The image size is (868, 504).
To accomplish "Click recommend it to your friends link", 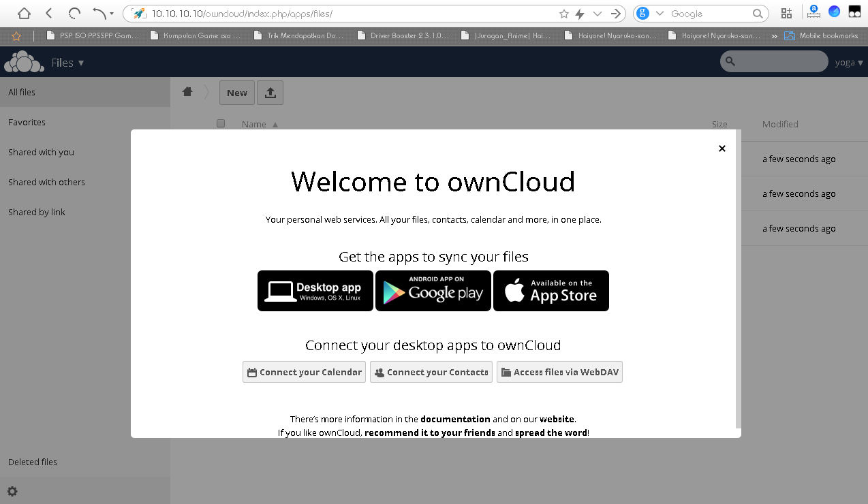I will (x=430, y=432).
